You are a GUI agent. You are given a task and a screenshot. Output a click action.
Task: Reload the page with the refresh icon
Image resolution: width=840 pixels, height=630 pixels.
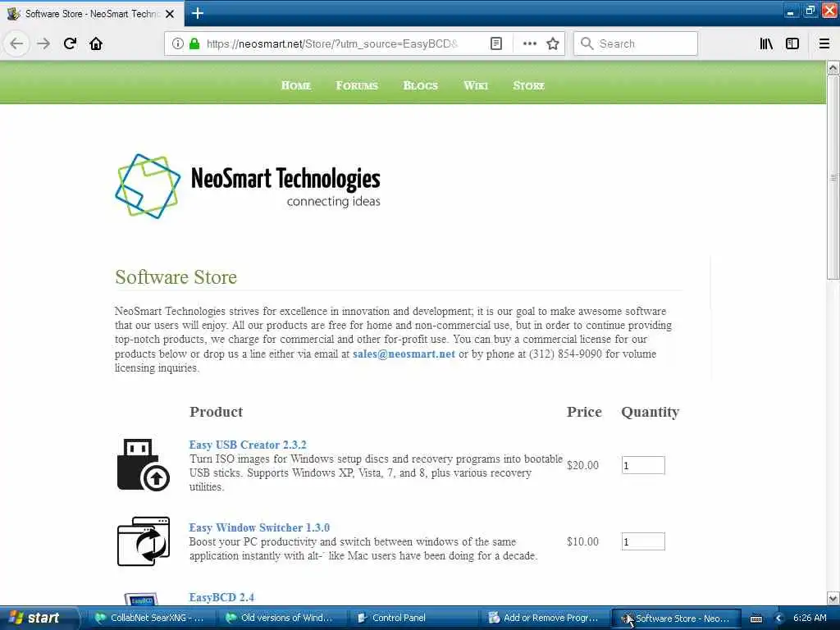(71, 43)
